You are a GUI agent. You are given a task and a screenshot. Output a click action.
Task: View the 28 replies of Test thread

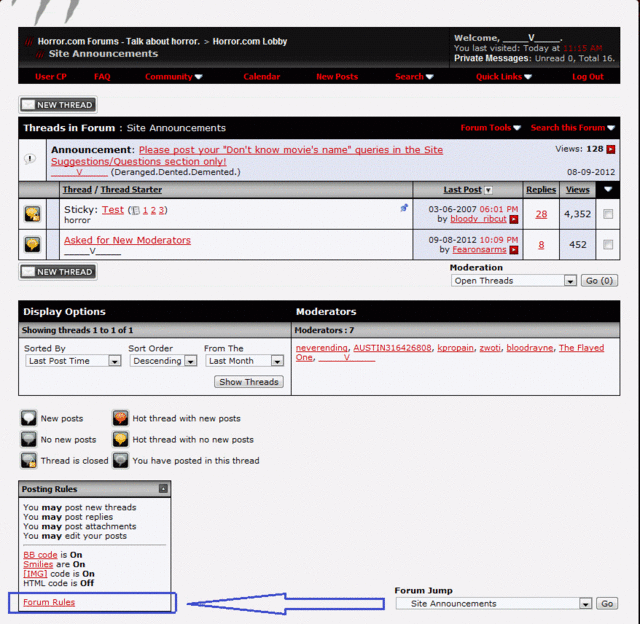click(x=541, y=214)
